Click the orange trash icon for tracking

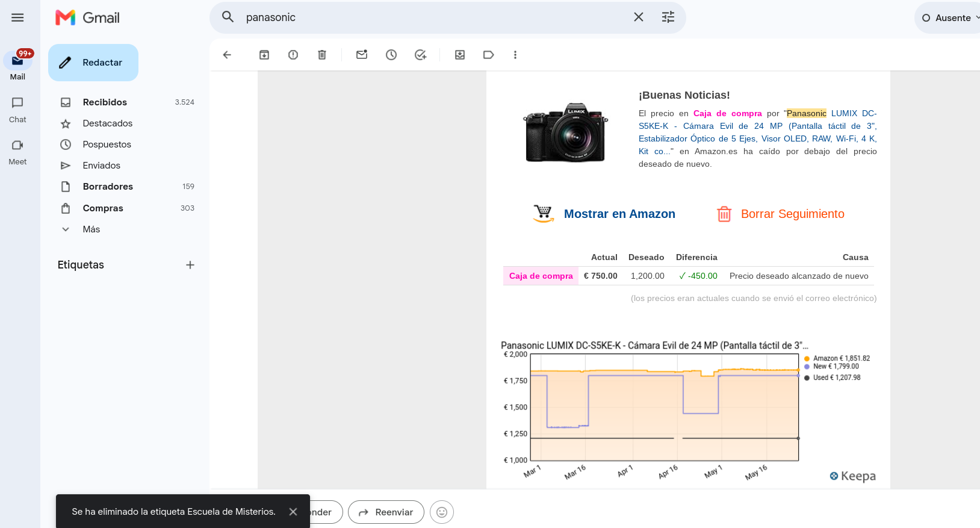[x=724, y=214]
